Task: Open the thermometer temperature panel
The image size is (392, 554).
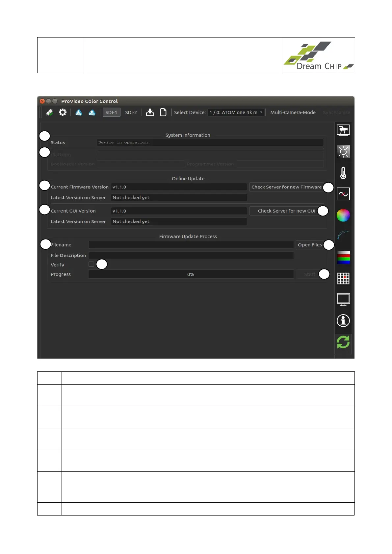Action: (x=343, y=173)
